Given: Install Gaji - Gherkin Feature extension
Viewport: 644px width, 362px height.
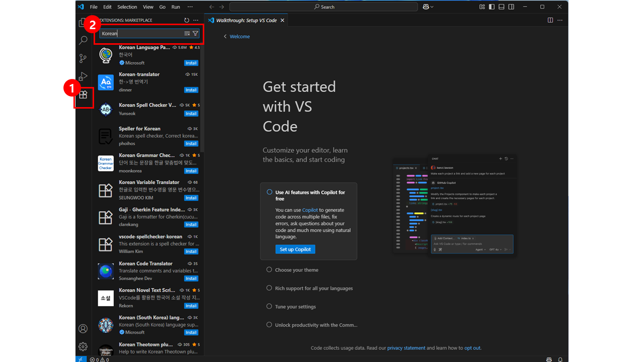Looking at the screenshot, I should pyautogui.click(x=191, y=225).
